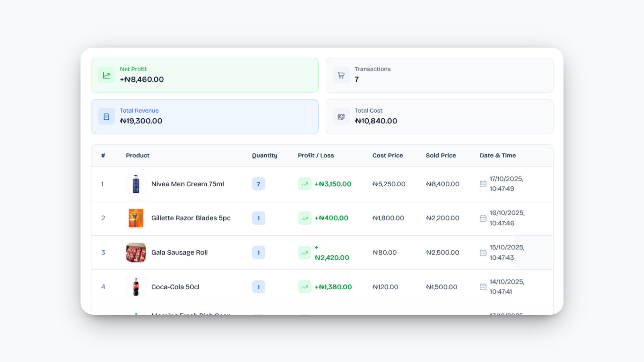Image resolution: width=644 pixels, height=362 pixels.
Task: Click cost price ₦80.00
Action: click(x=384, y=253)
